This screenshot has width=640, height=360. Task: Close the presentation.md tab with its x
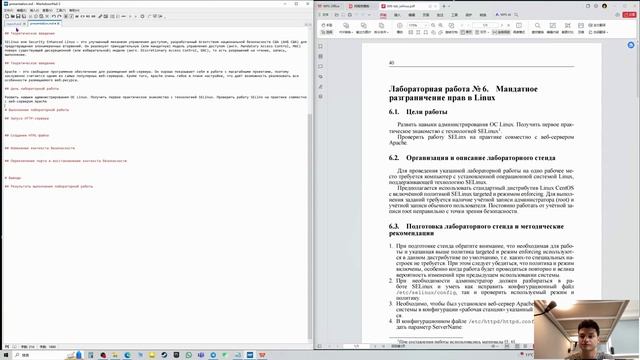pos(58,24)
